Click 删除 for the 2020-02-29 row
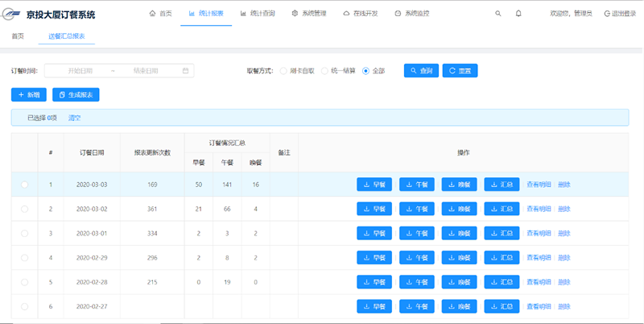This screenshot has height=324, width=644. coord(564,258)
